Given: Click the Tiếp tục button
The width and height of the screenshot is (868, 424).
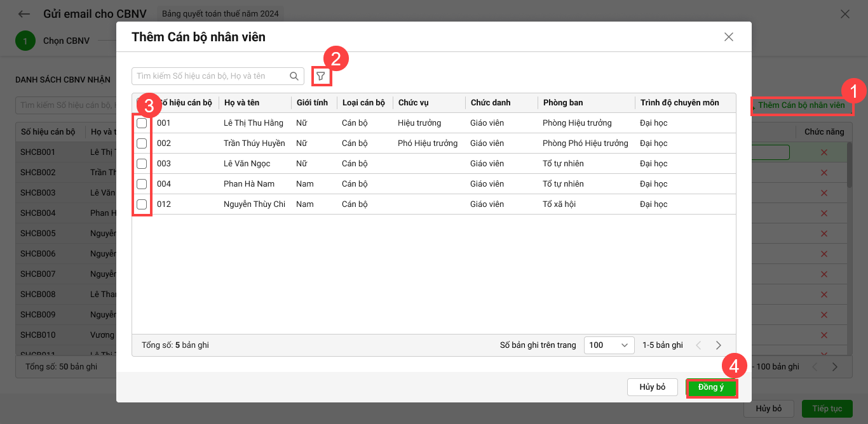Looking at the screenshot, I should tap(826, 408).
